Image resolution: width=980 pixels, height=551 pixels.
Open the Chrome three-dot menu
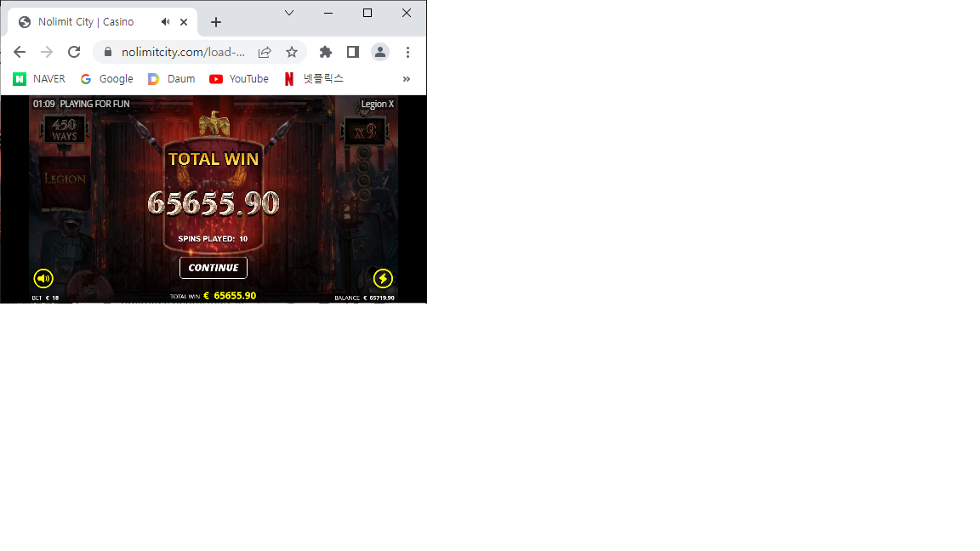407,52
